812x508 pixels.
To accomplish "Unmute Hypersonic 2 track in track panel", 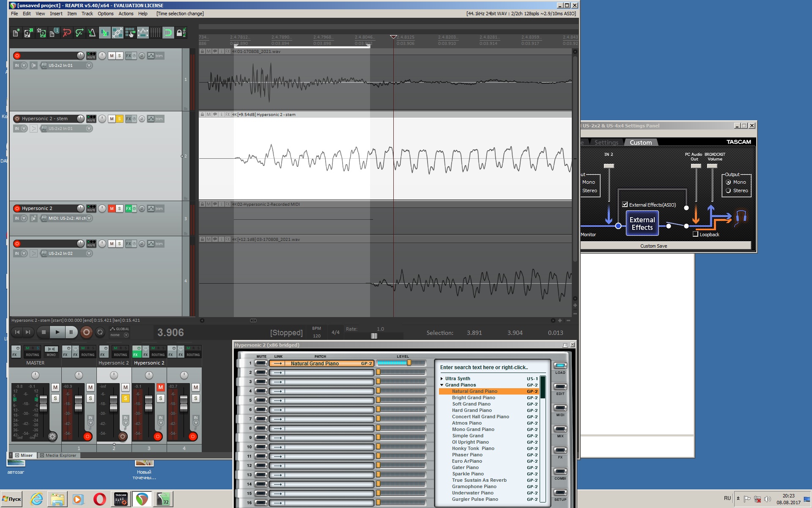I will (112, 208).
